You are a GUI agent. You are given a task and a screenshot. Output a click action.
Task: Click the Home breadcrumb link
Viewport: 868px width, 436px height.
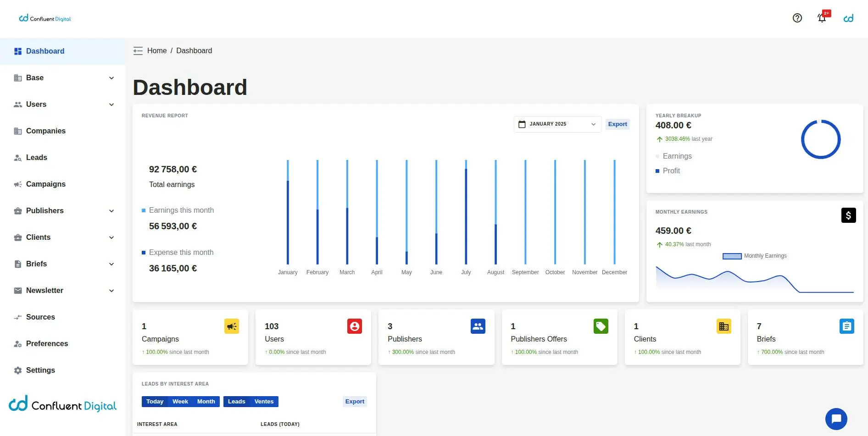156,51
